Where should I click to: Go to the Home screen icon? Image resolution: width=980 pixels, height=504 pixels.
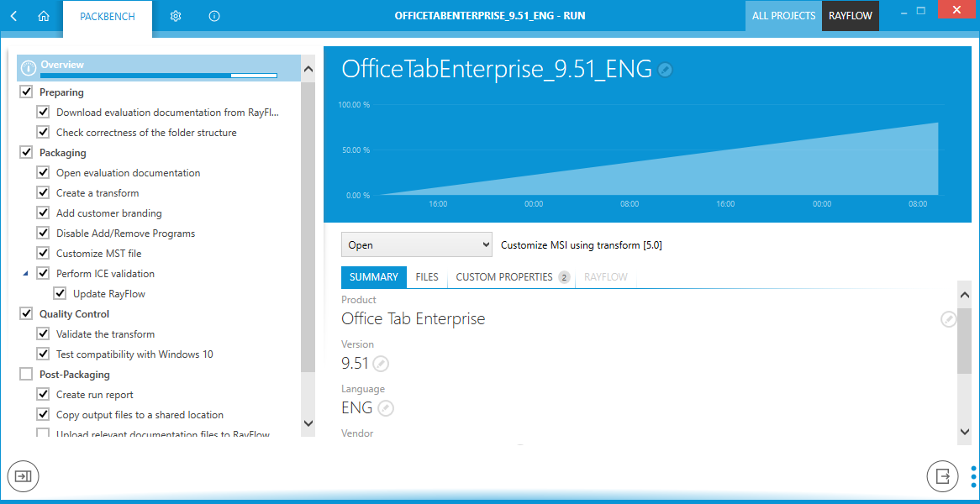pyautogui.click(x=44, y=16)
